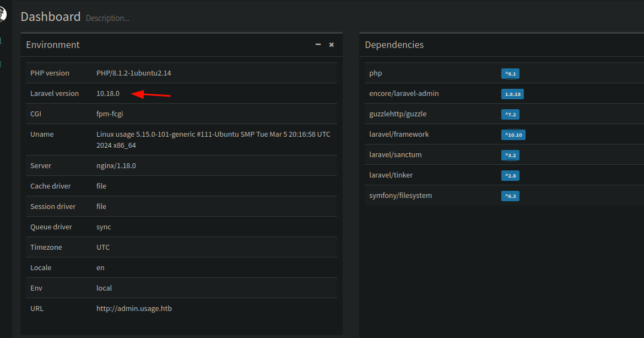Select the CGI label
644x338 pixels.
coord(36,114)
